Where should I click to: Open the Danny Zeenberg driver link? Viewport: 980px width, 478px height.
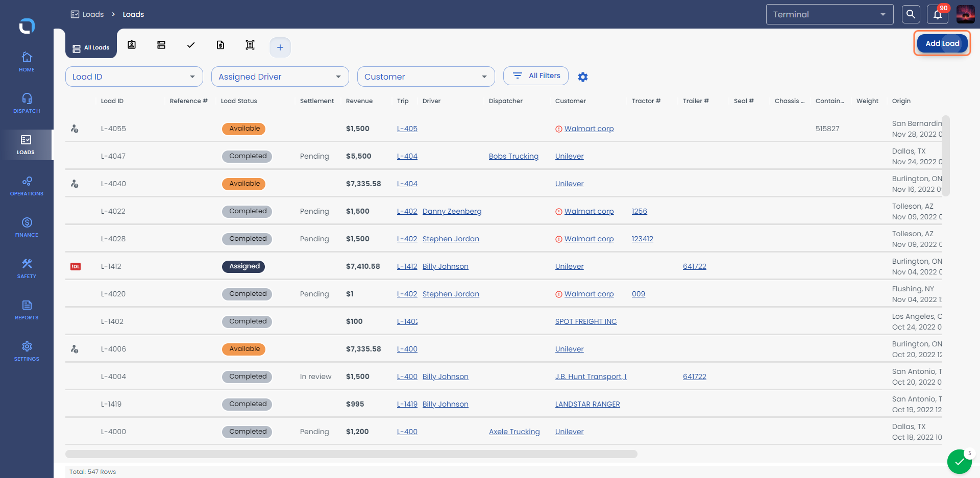pos(452,211)
